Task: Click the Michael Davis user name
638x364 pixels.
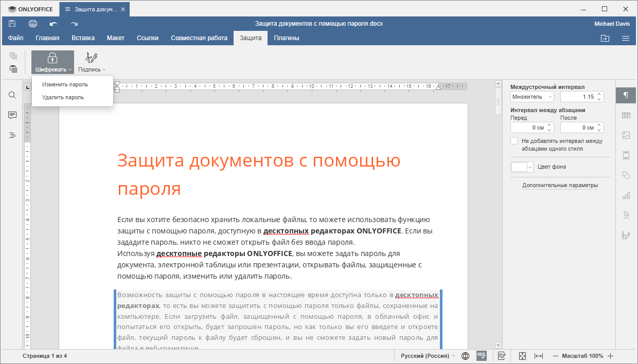Action: click(x=612, y=24)
